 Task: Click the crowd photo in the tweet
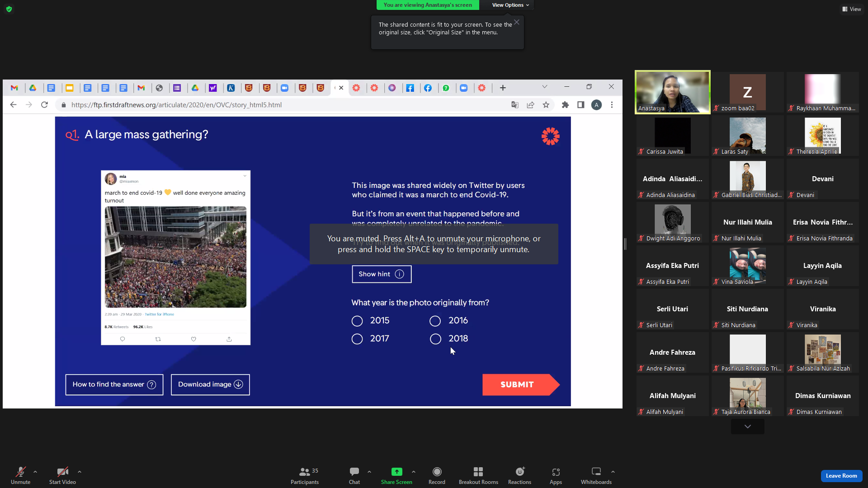[175, 257]
